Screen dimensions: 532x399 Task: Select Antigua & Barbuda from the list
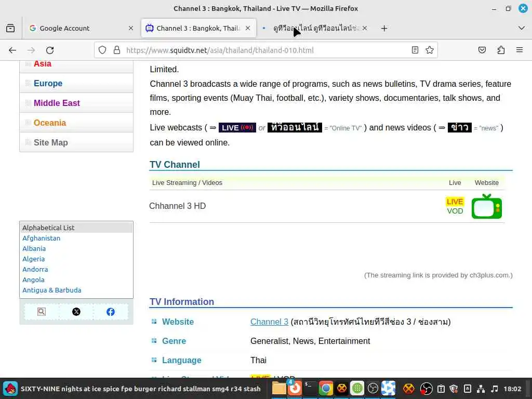tap(52, 290)
